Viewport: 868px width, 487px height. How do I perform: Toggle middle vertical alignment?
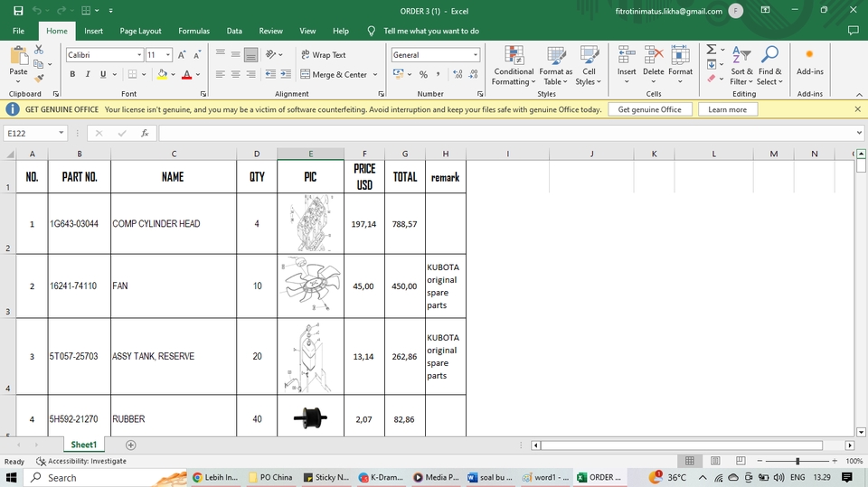(x=235, y=55)
